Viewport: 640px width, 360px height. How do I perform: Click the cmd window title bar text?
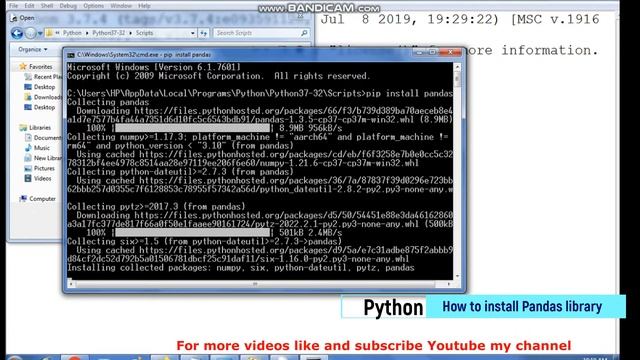[x=144, y=55]
